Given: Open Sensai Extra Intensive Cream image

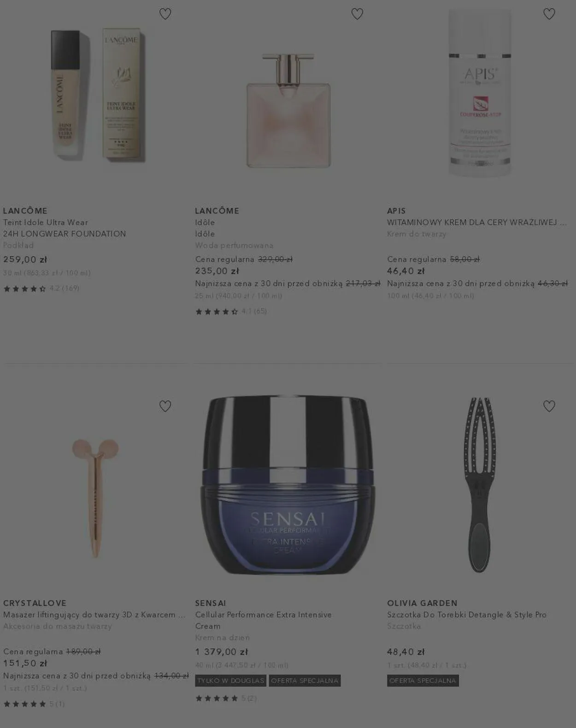Looking at the screenshot, I should click(288, 485).
